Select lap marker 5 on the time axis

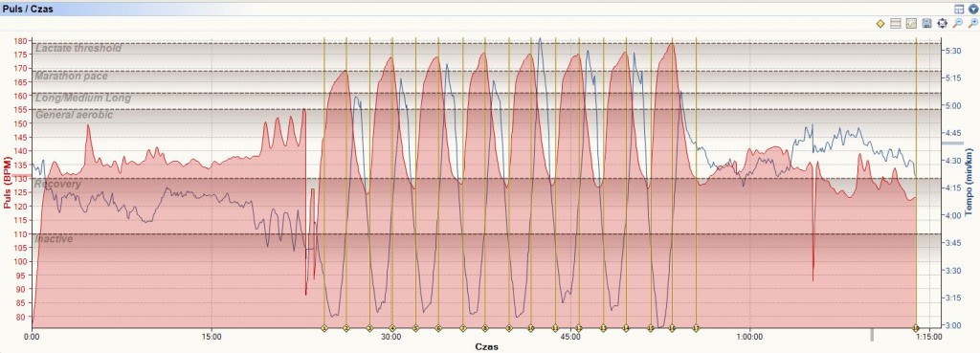(x=415, y=328)
